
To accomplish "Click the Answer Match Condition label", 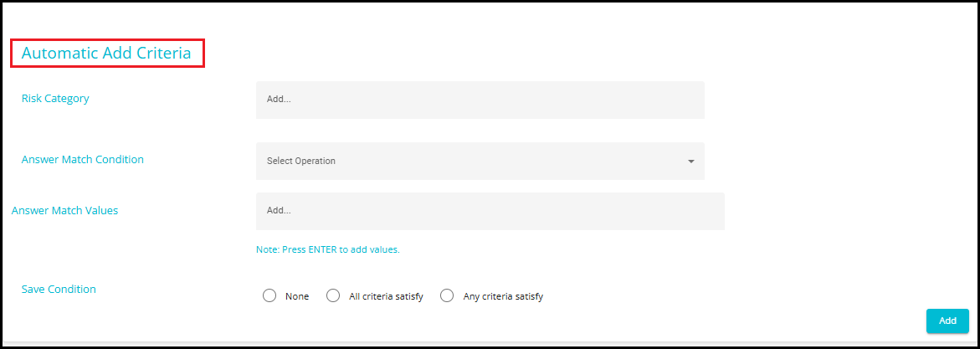I will coord(83,159).
